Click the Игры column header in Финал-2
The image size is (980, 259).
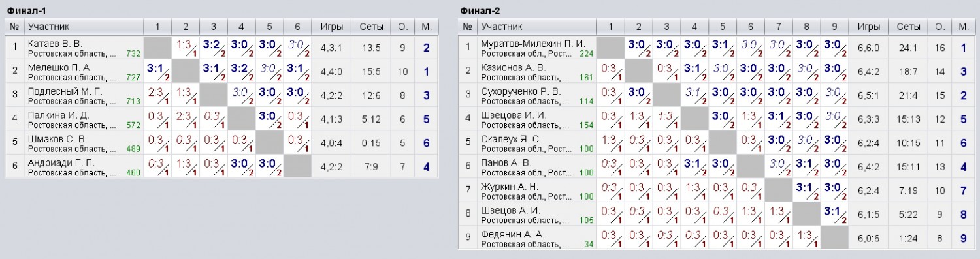pyautogui.click(x=869, y=27)
